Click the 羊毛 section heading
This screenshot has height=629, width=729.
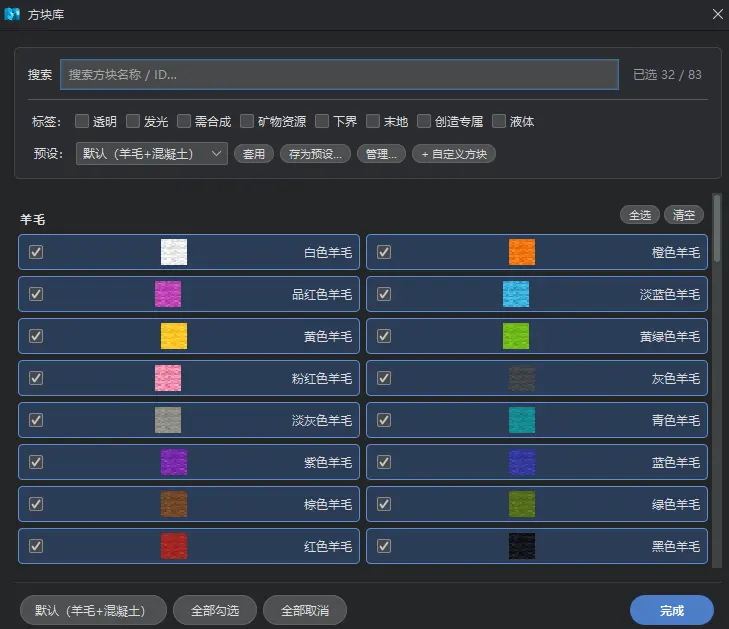point(33,219)
